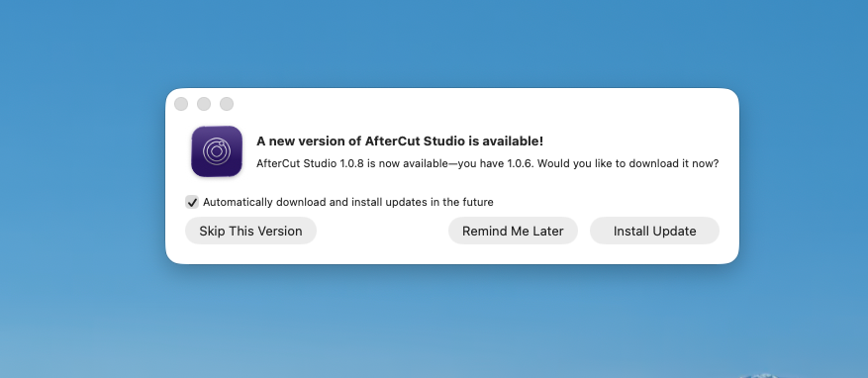
Task: Click the 1.0.6 installed version text
Action: (x=520, y=164)
